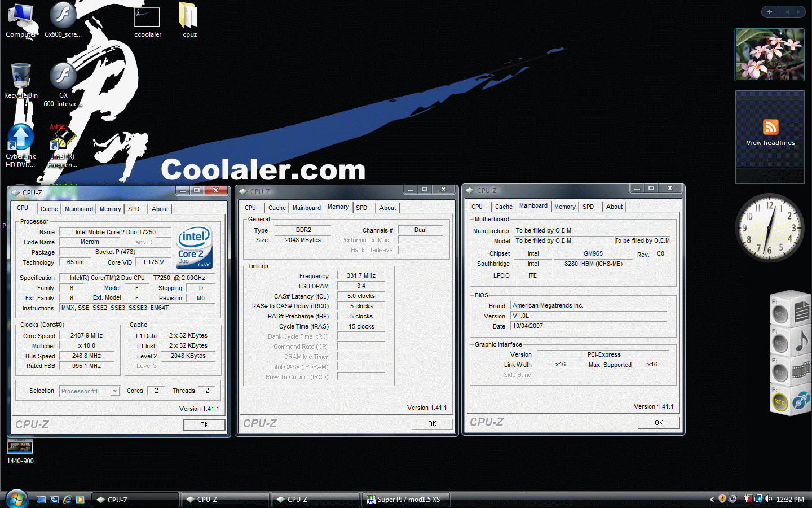
Task: Click the video film cube gadget icon
Action: (801, 371)
